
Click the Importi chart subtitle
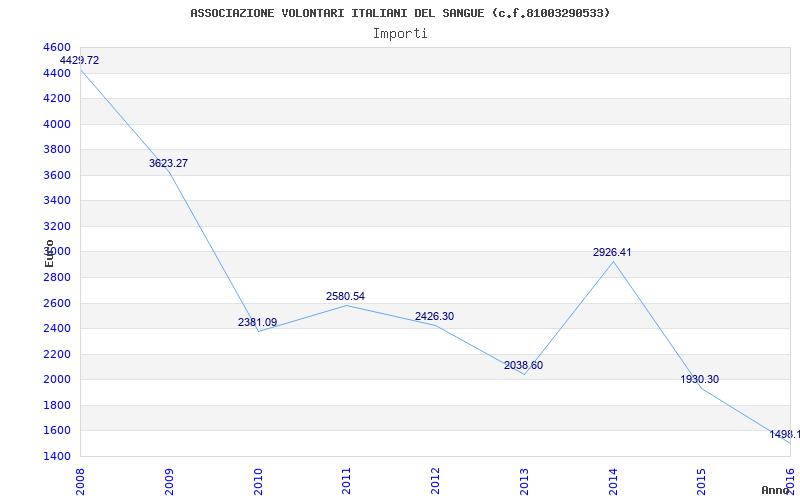(400, 34)
